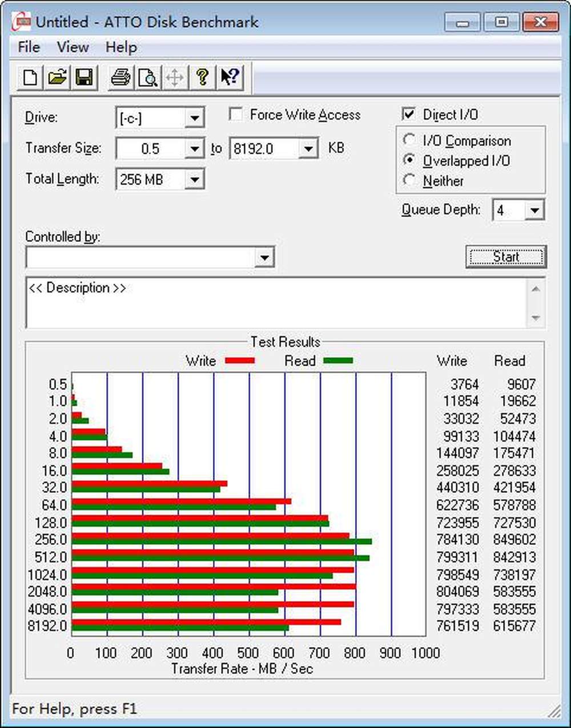Click the Write value 144097
The height and width of the screenshot is (728, 571).
pos(458,454)
